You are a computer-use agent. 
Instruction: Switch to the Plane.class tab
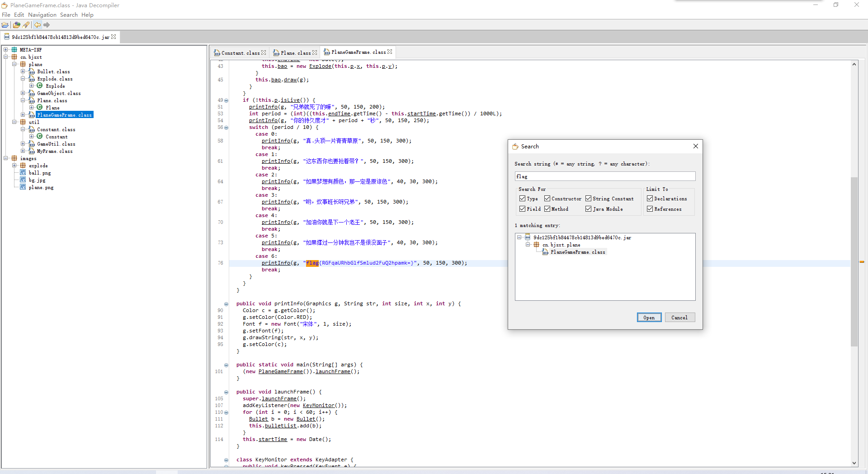[296, 53]
